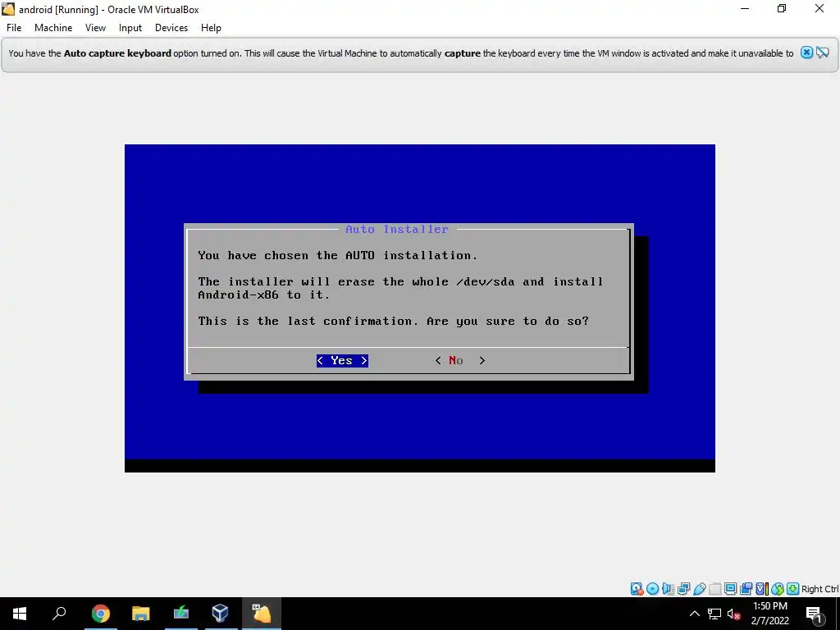This screenshot has height=630, width=840.
Task: Open the File menu
Action: 14,28
